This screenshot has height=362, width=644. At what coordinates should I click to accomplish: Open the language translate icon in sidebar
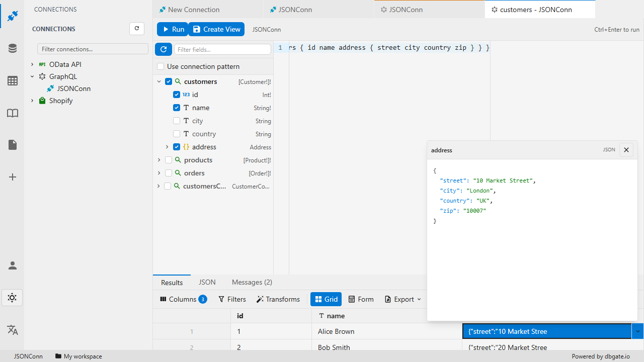coord(13,330)
